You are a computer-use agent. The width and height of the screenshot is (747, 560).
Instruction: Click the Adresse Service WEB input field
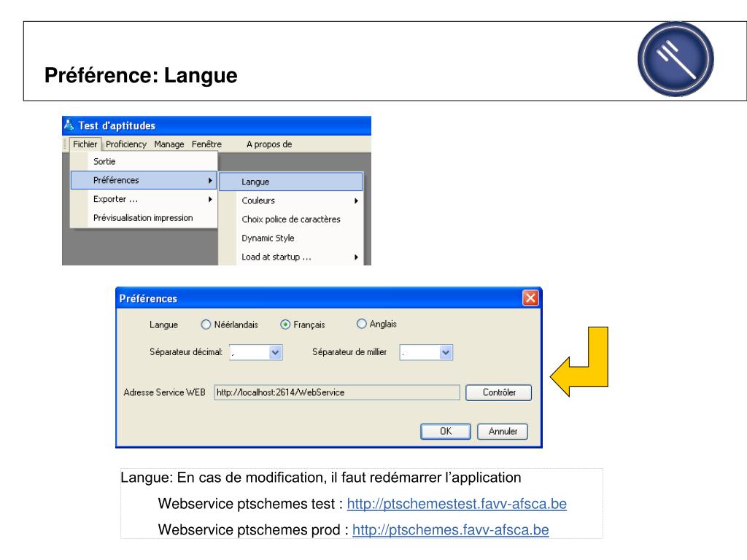337,392
